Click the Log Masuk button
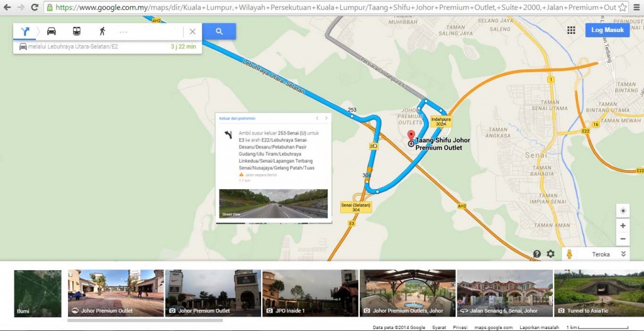The image size is (644, 331). (x=608, y=30)
